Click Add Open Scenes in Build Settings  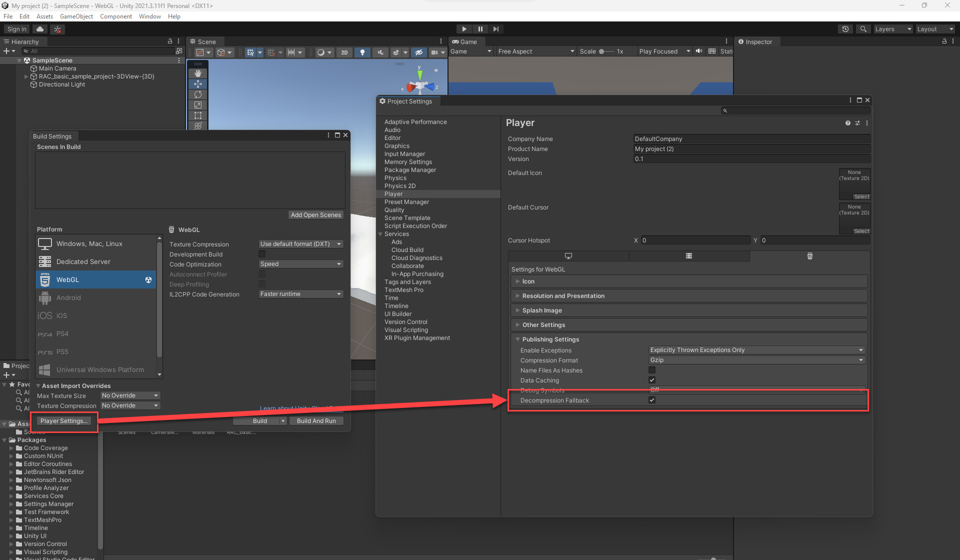[315, 214]
